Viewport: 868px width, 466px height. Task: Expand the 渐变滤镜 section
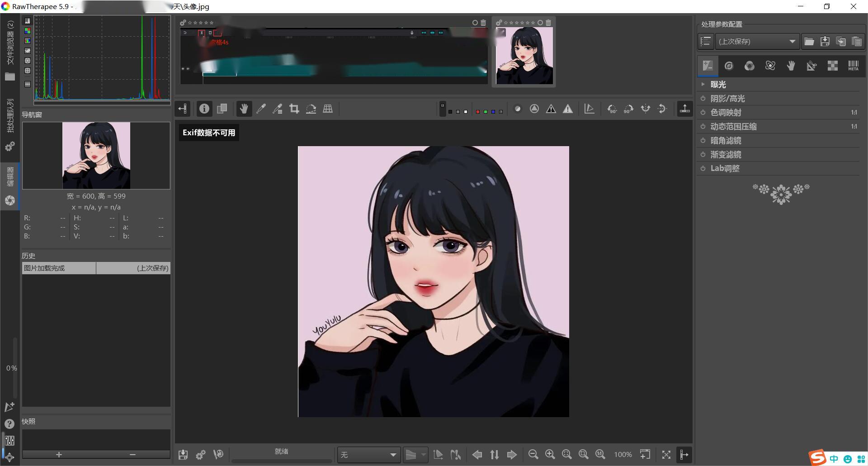(x=778, y=155)
